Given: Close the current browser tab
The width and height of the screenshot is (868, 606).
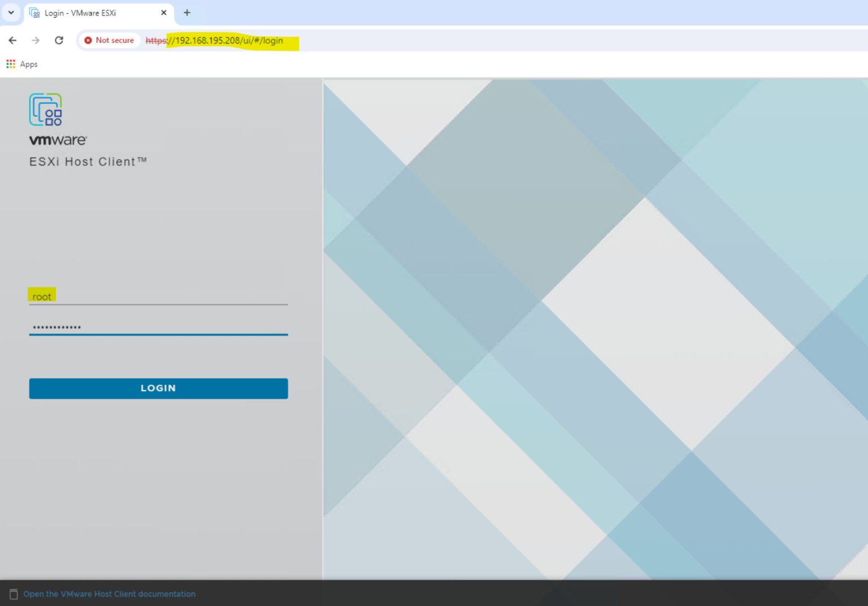Looking at the screenshot, I should (164, 12).
